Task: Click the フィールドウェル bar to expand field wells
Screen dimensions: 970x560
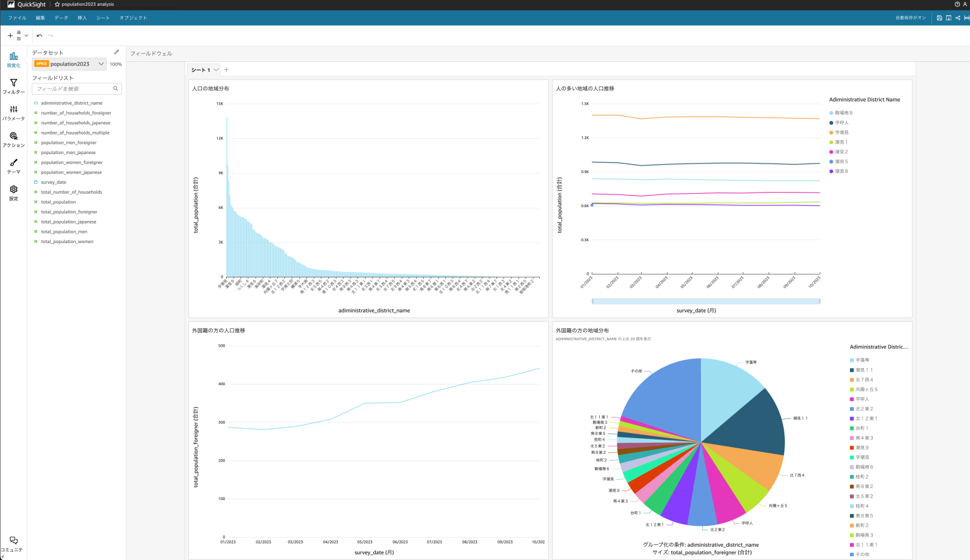Action: coord(150,53)
